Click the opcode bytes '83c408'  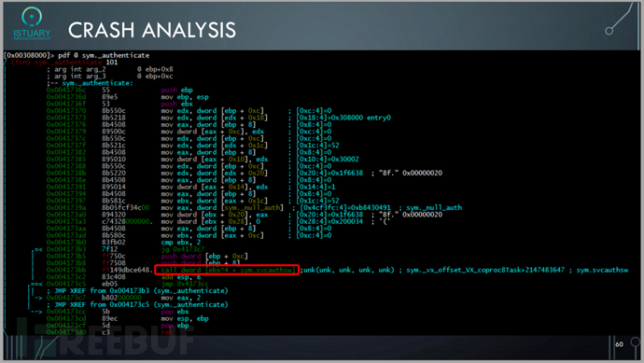(x=114, y=277)
